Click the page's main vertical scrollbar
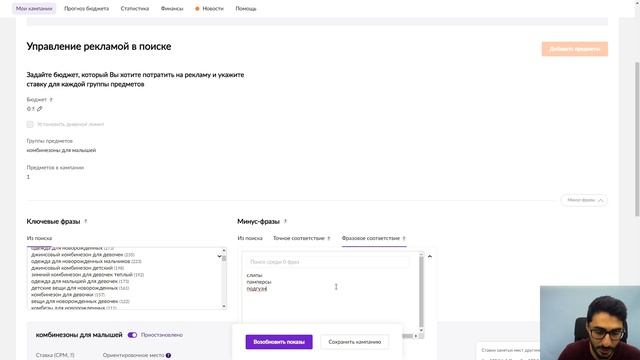The height and width of the screenshot is (360, 640). click(637, 139)
